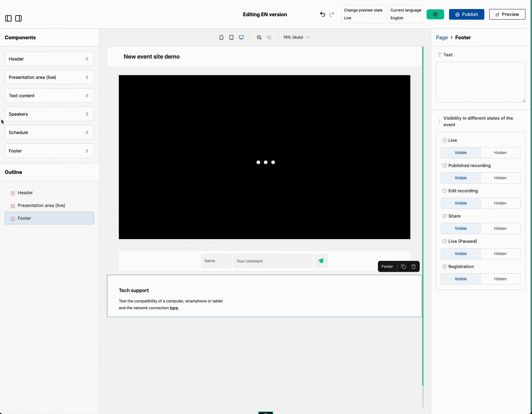This screenshot has width=532, height=414.
Task: Click the zoom out magnifier icon
Action: (x=259, y=37)
